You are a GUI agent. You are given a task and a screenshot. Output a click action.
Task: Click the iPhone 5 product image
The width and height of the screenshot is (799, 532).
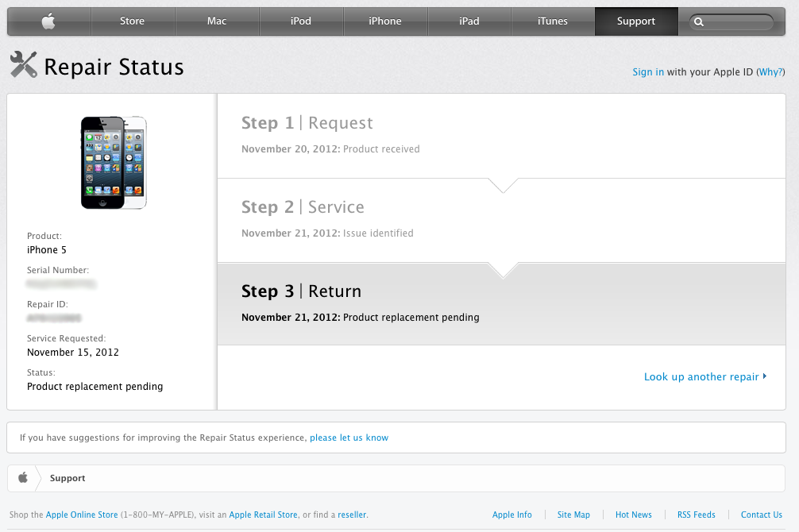[x=114, y=163]
